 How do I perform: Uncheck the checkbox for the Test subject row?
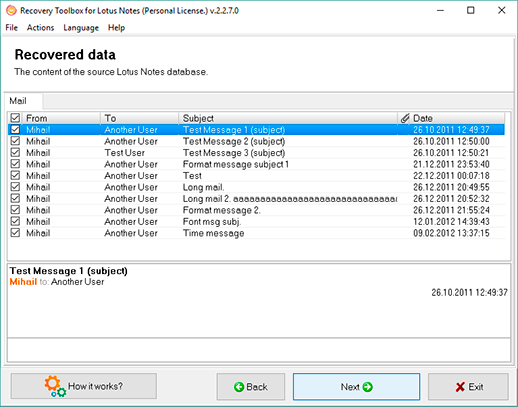coord(15,175)
